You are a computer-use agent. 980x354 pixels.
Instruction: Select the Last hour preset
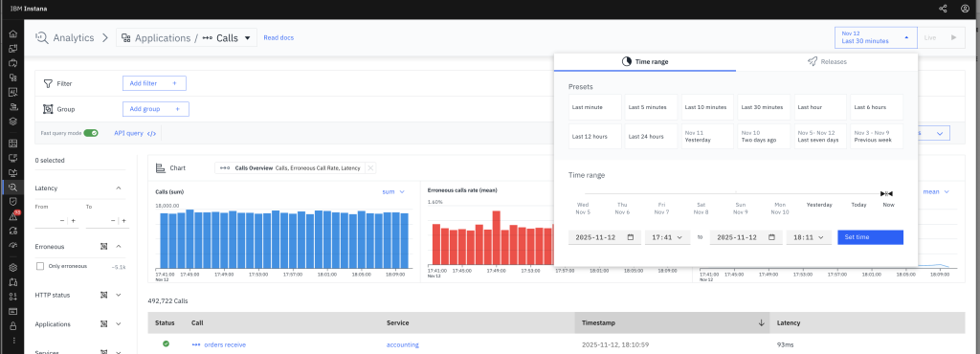click(x=820, y=107)
